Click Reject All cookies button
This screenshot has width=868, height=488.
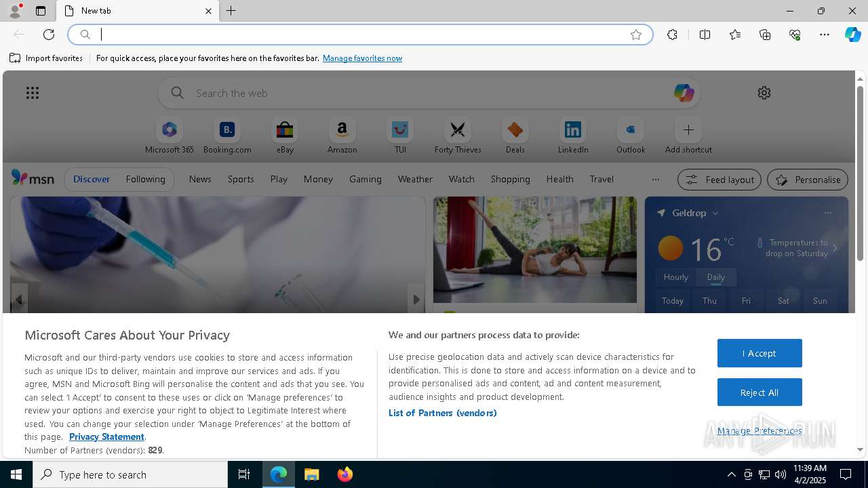[759, 392]
